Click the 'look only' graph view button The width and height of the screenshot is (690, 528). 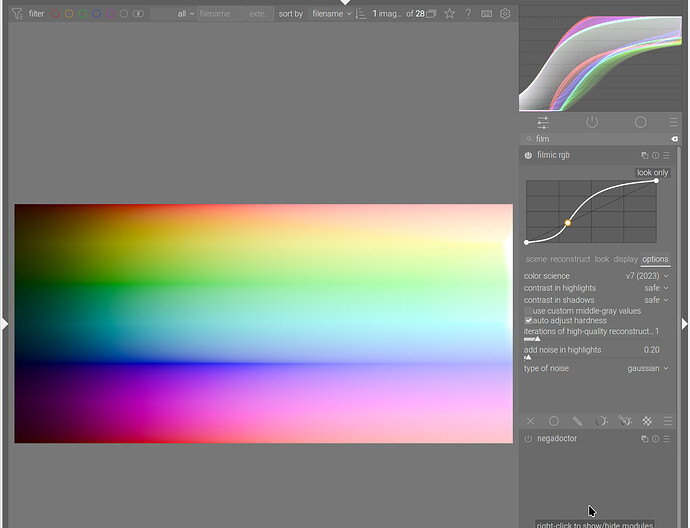(x=653, y=172)
